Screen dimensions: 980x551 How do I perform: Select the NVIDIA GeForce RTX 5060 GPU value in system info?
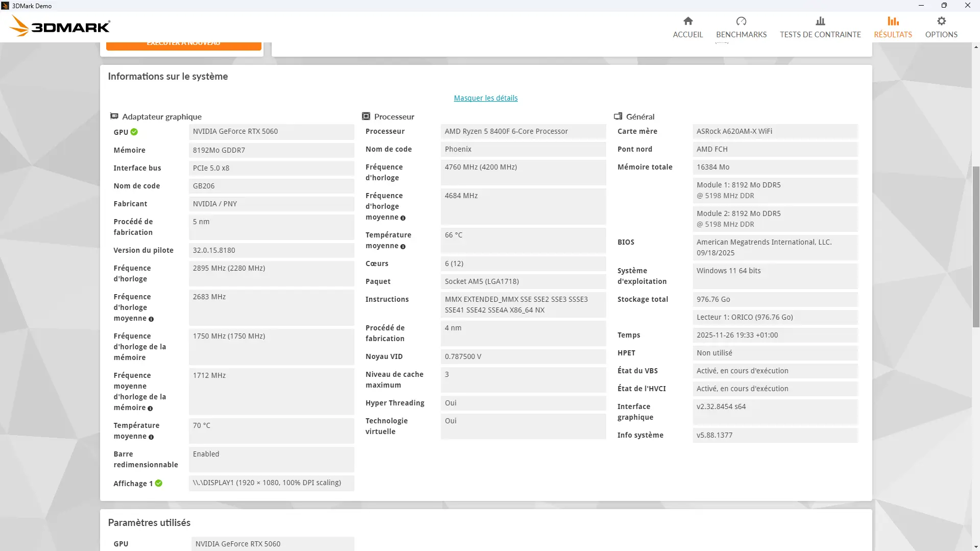(271, 132)
